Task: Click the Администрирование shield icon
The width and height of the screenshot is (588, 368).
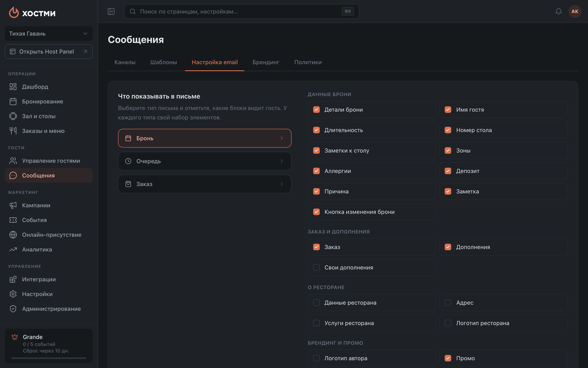Action: pyautogui.click(x=13, y=309)
